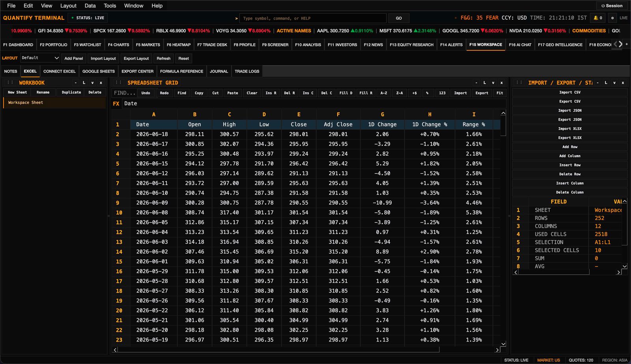
Task: Close the Spreadsheet Grid panel
Action: coord(502,83)
